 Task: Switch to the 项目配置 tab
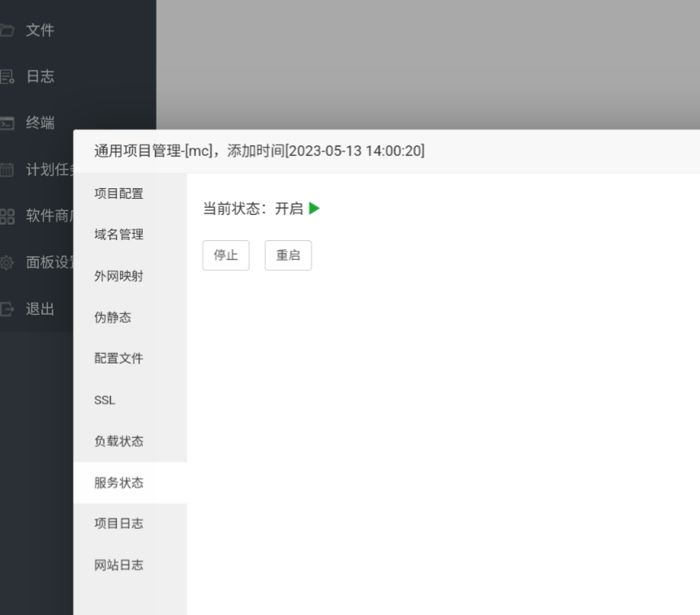point(118,193)
